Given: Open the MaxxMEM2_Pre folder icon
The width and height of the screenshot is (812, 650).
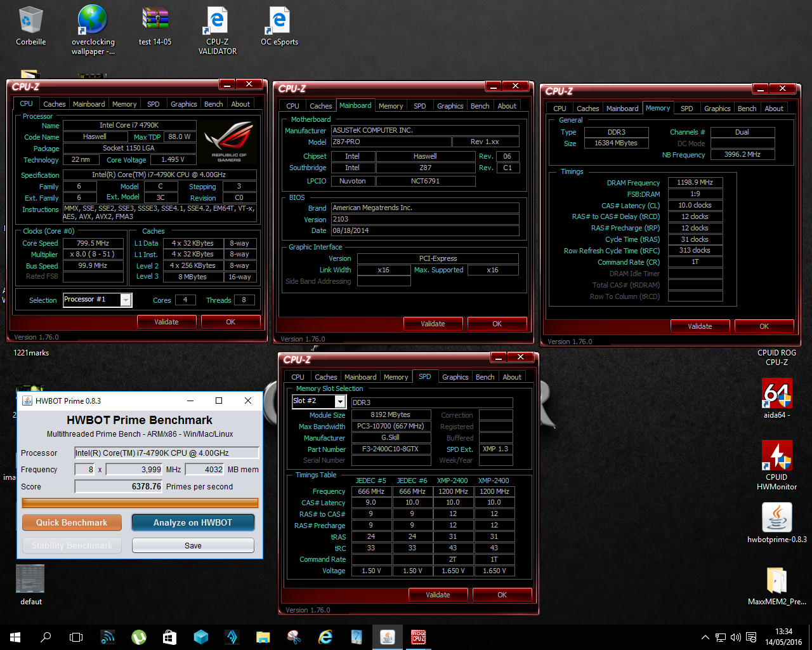Looking at the screenshot, I should [x=776, y=585].
